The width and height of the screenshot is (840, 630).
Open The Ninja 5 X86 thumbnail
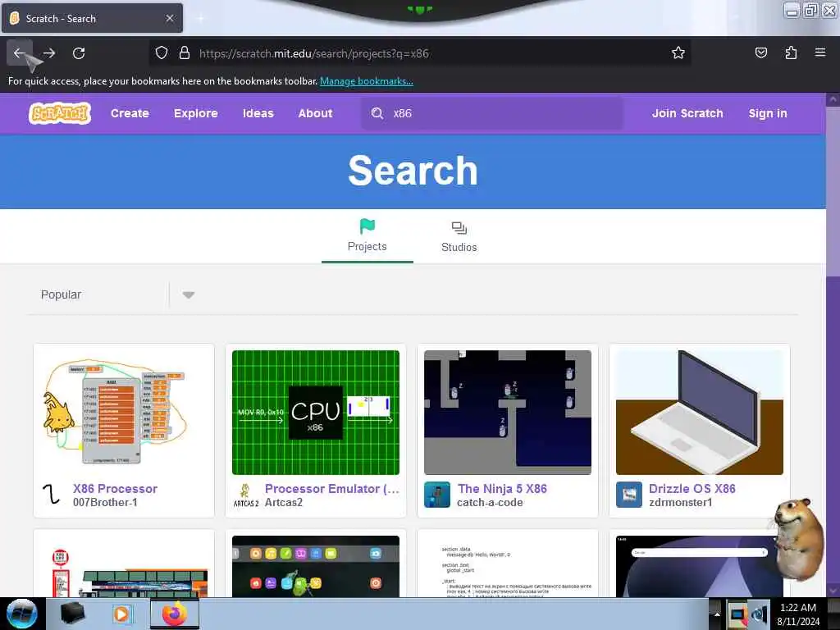507,413
